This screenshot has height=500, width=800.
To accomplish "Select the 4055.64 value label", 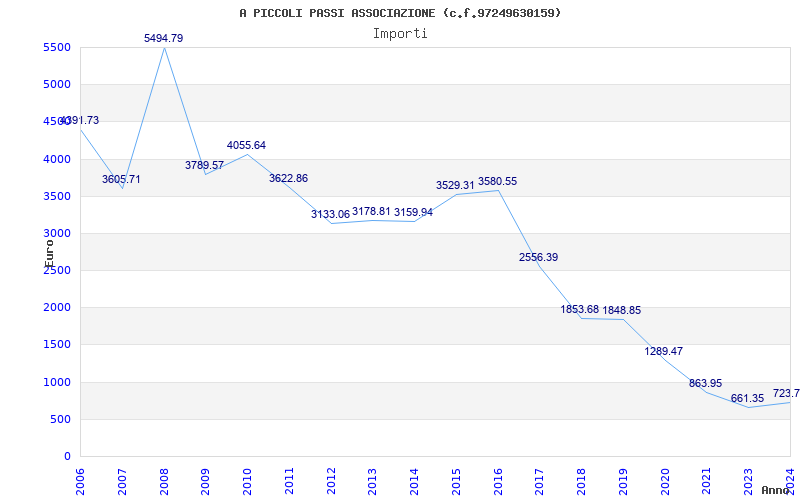I will [246, 145].
